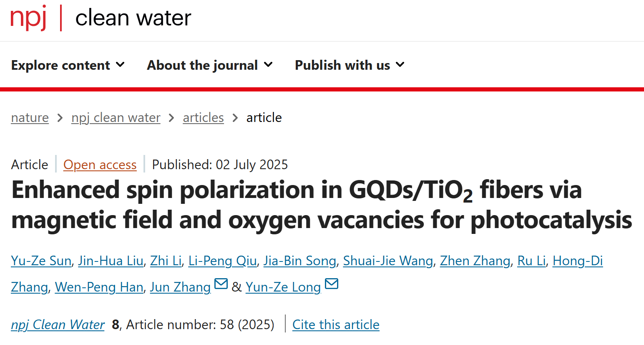Open npj Clean Water journal link
Viewport: 644px width, 345px height.
[x=58, y=325]
